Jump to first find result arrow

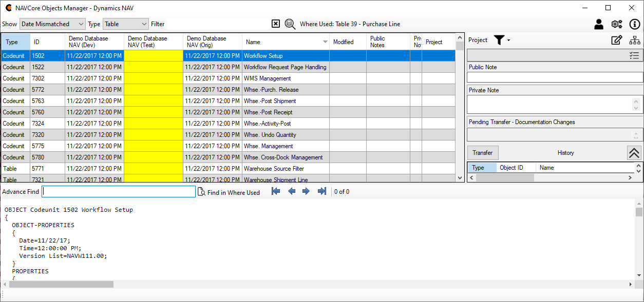(x=276, y=191)
